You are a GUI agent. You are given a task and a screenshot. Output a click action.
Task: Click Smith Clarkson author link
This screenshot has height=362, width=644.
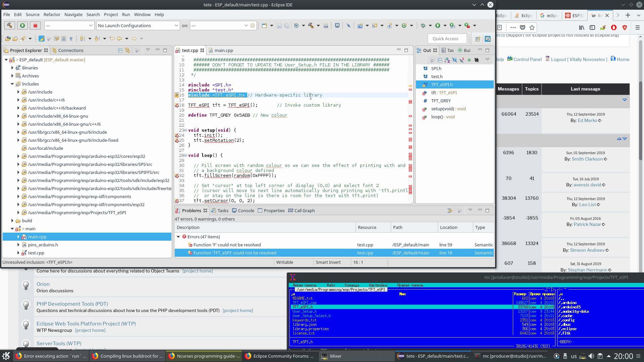pos(587,159)
